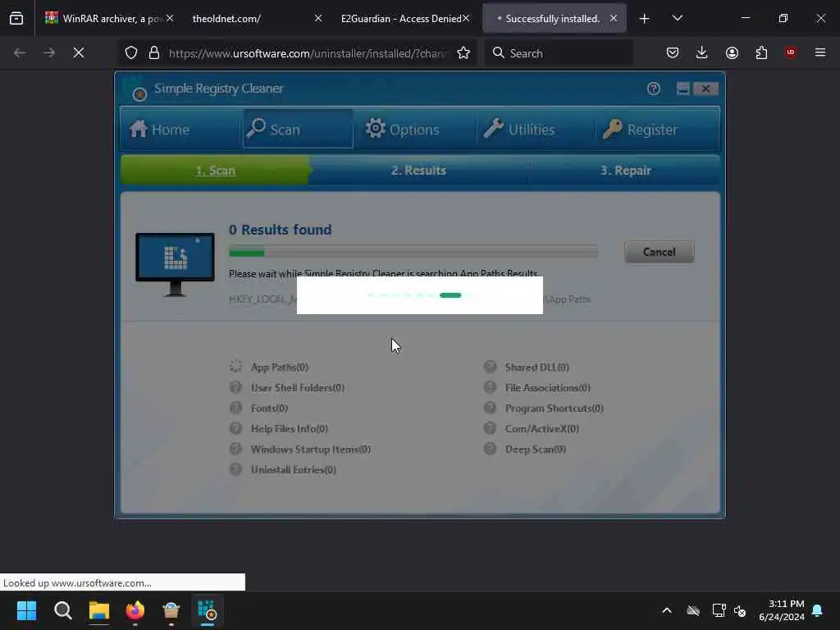Screen dimensions: 840x630
Task: Open the taskbar clock showing 3:11 PM
Action: tap(782, 610)
